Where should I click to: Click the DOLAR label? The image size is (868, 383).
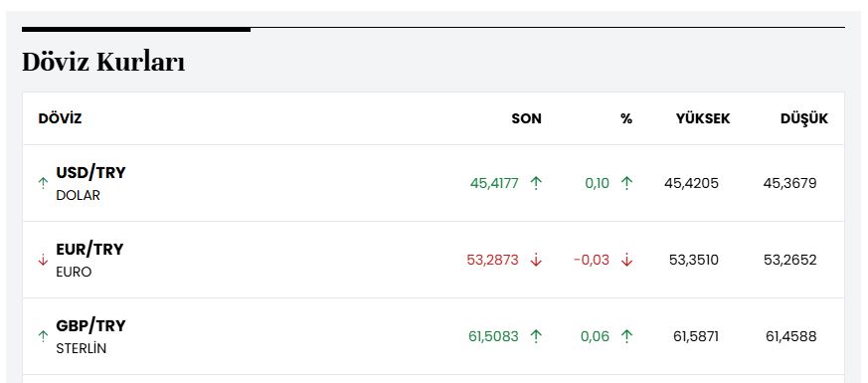[79, 195]
